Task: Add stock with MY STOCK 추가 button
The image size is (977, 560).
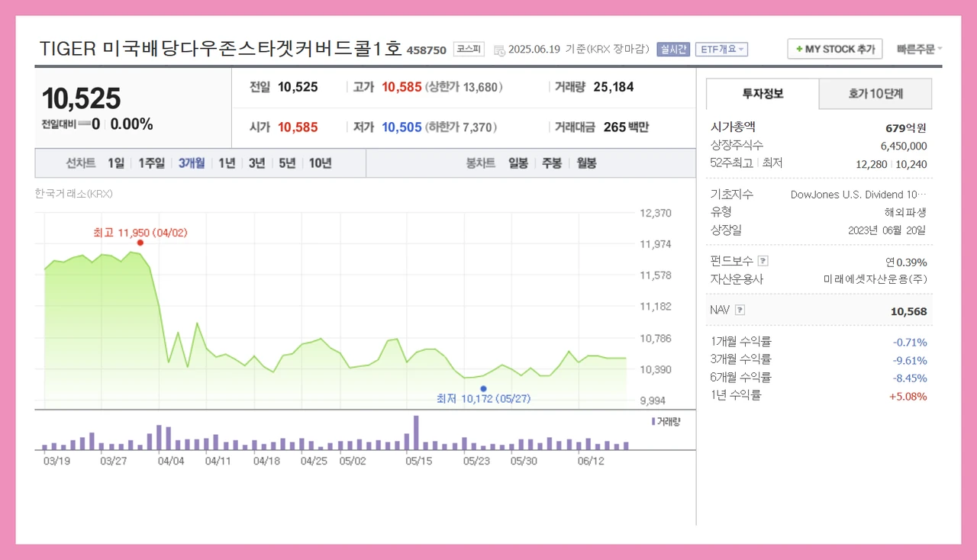Action: click(x=835, y=49)
